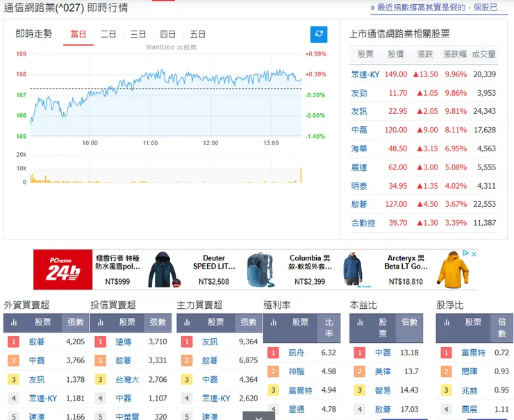The width and height of the screenshot is (514, 420).
Task: Open 圓展 in 股淨比 ranking
Action: (x=470, y=409)
